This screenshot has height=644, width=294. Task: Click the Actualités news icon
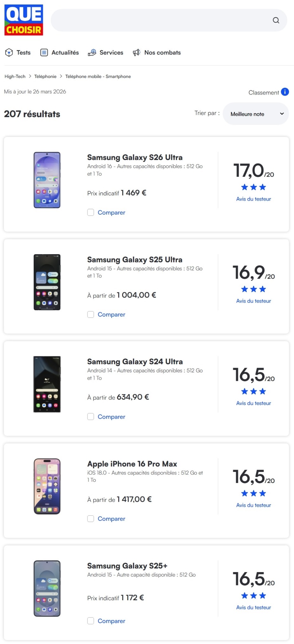pos(44,53)
